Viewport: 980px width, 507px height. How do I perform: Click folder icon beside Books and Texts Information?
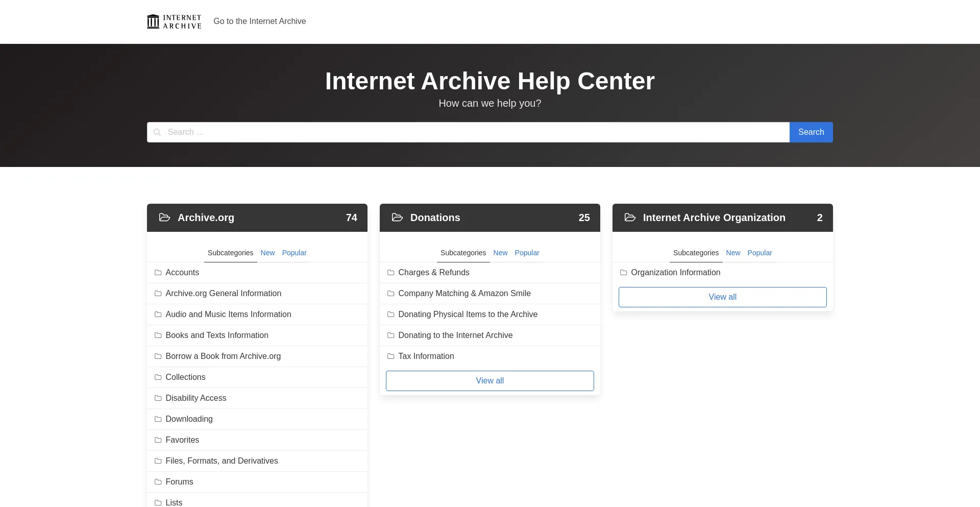tap(158, 335)
